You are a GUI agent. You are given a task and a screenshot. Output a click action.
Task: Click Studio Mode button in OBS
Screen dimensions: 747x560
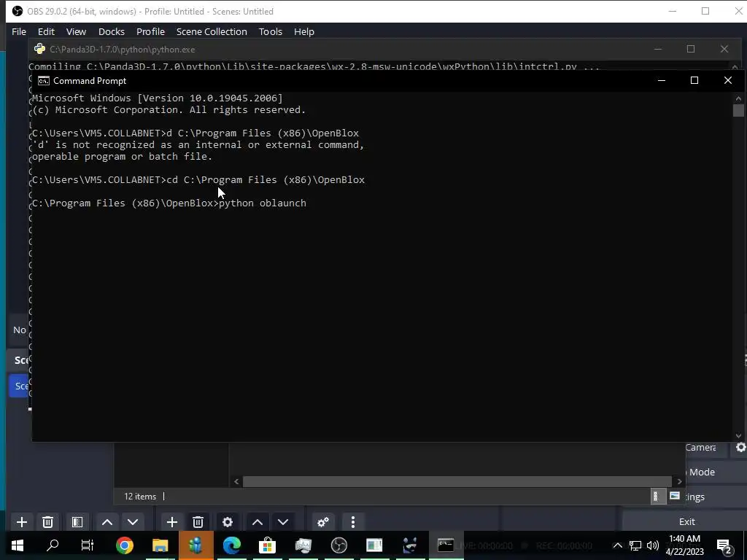point(716,472)
